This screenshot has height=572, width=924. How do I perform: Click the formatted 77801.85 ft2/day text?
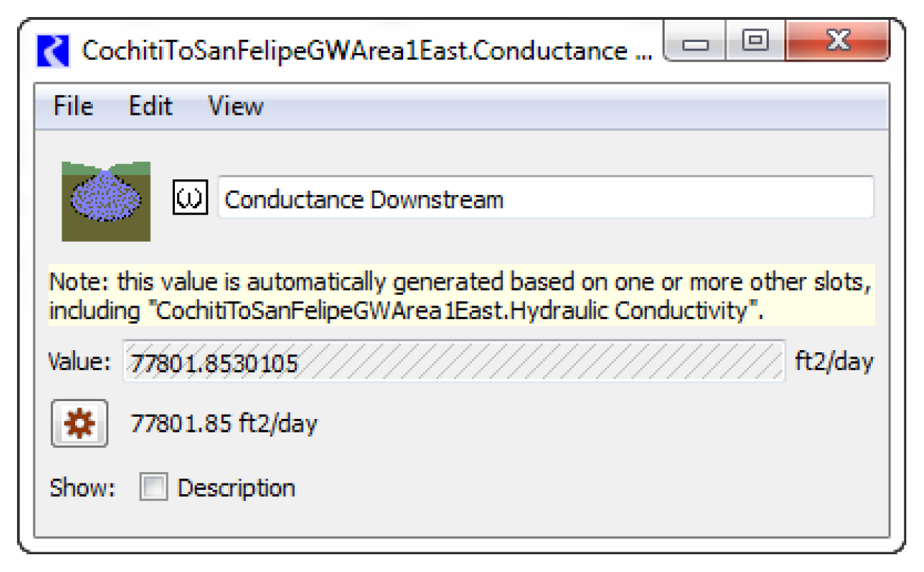(224, 424)
